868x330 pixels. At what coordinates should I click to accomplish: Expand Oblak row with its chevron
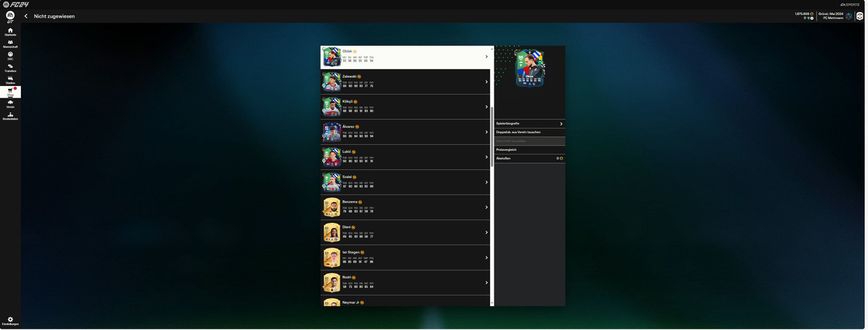[x=486, y=57]
